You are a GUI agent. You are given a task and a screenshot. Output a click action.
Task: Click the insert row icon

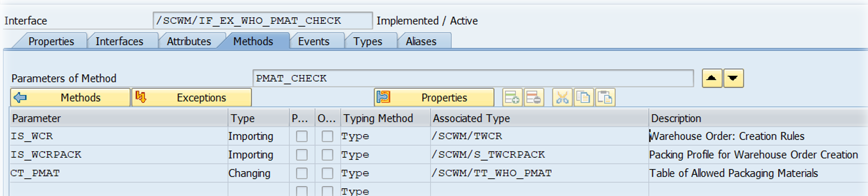click(x=512, y=97)
